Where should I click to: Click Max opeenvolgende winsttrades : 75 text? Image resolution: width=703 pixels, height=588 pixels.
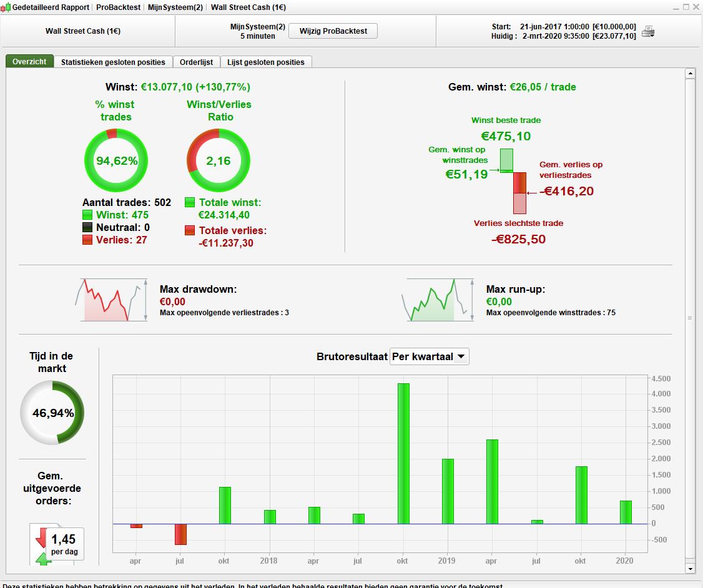tap(551, 313)
